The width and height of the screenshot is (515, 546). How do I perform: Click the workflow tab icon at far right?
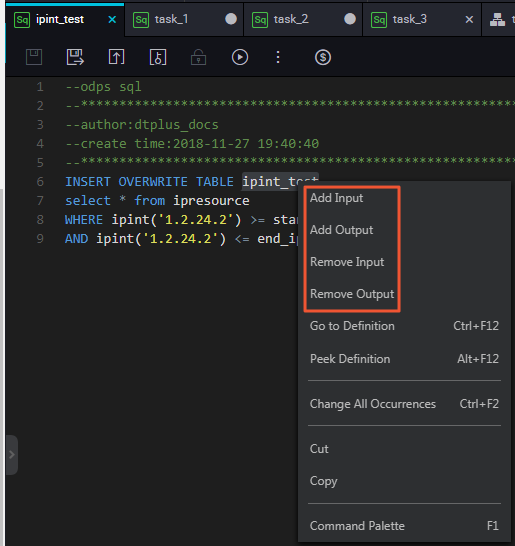(497, 20)
